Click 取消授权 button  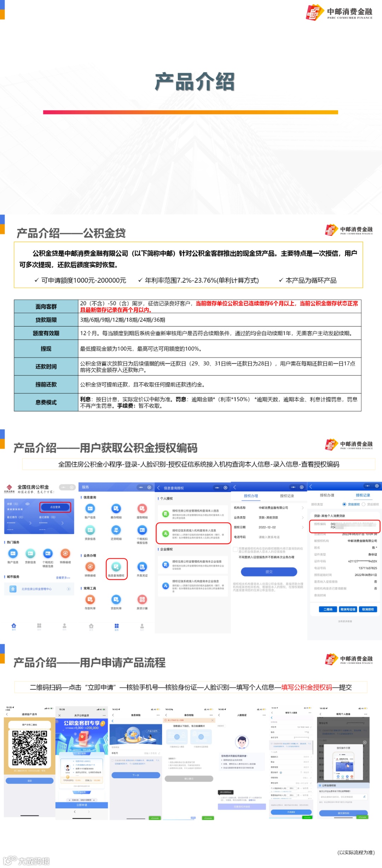(x=368, y=609)
